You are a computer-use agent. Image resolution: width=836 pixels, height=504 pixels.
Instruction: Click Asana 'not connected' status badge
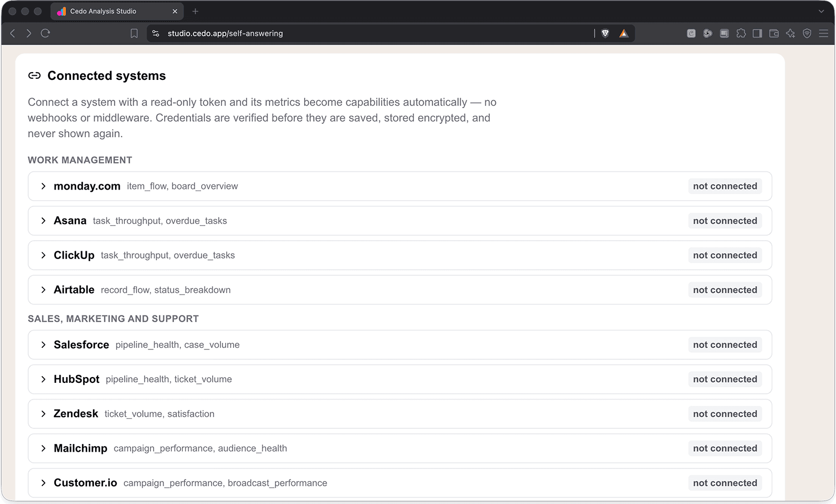point(725,221)
